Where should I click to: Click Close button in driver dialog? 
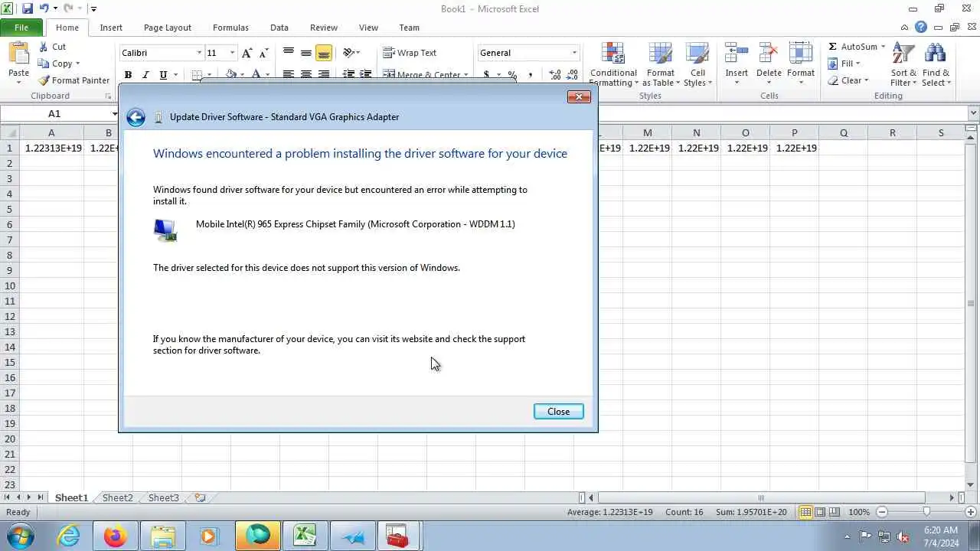tap(558, 412)
